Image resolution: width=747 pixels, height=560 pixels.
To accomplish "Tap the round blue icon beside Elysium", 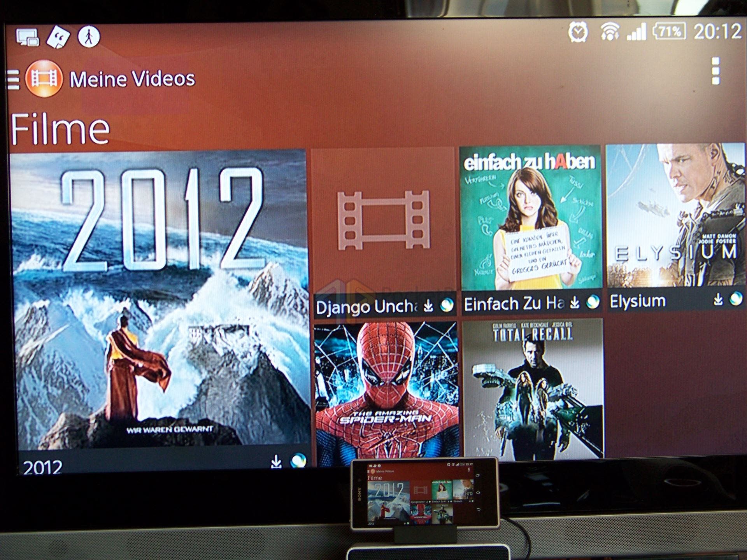I will point(736,299).
